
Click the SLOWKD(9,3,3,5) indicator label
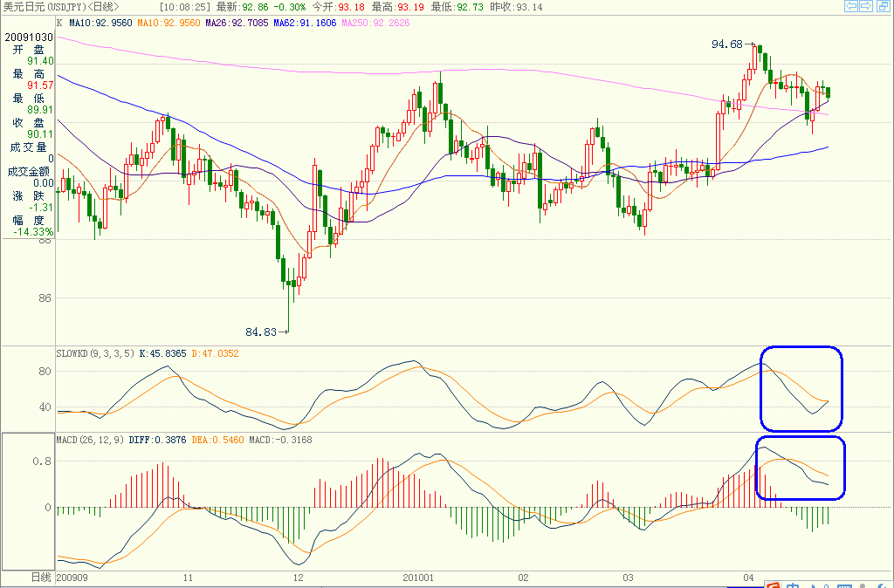point(95,353)
